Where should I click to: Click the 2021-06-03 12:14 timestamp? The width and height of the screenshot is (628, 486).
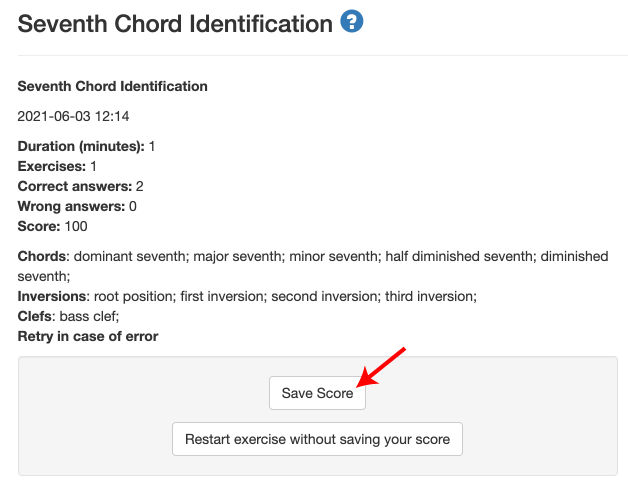pos(73,116)
